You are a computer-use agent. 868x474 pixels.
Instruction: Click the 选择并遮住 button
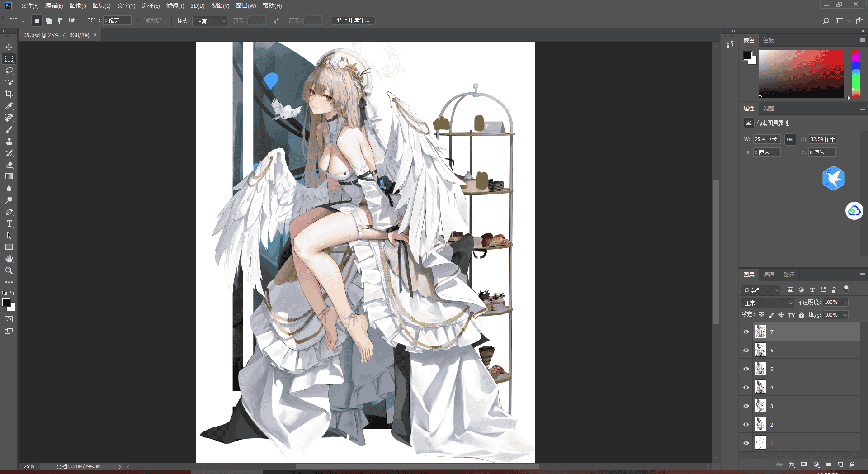353,21
